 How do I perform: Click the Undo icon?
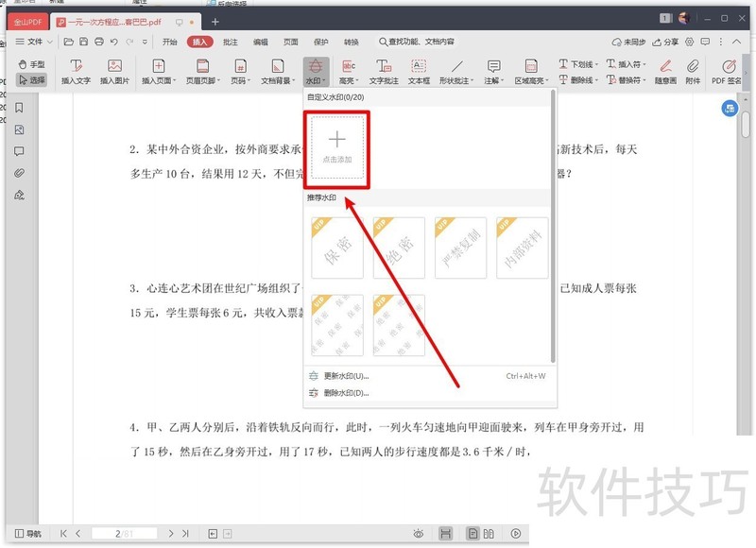coord(113,42)
